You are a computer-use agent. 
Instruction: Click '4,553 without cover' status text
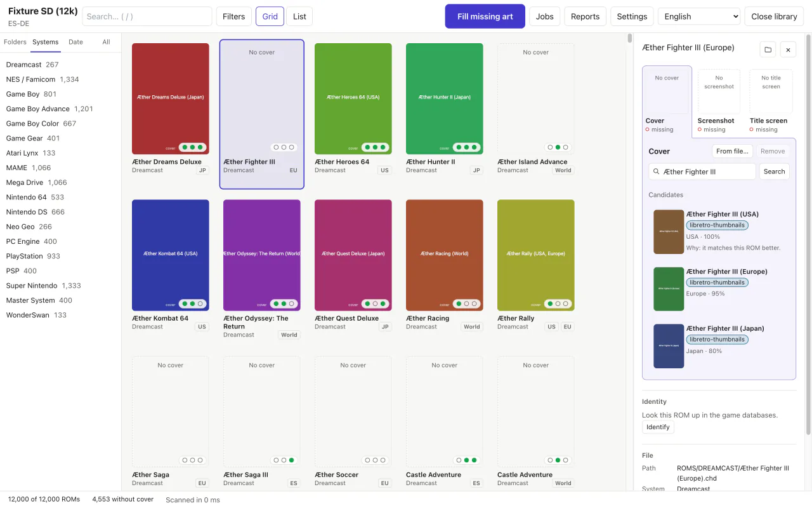(123, 499)
